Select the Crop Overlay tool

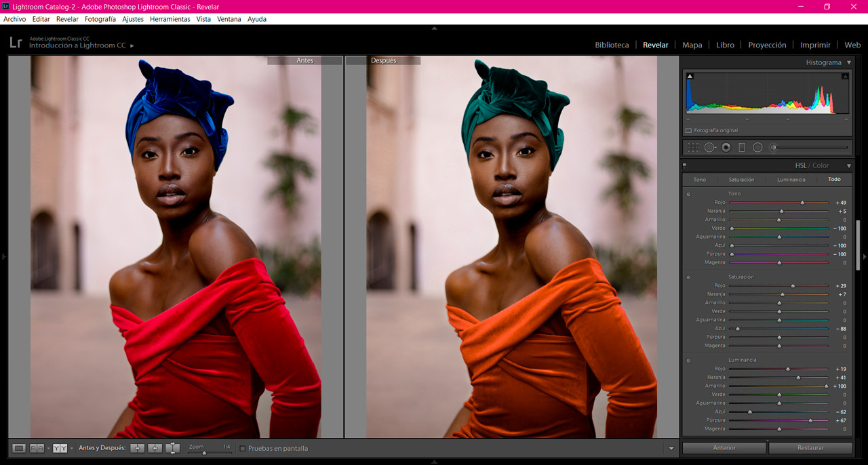pyautogui.click(x=692, y=146)
